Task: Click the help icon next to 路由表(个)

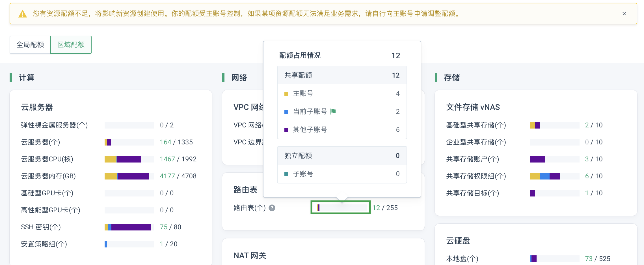Action: (272, 208)
